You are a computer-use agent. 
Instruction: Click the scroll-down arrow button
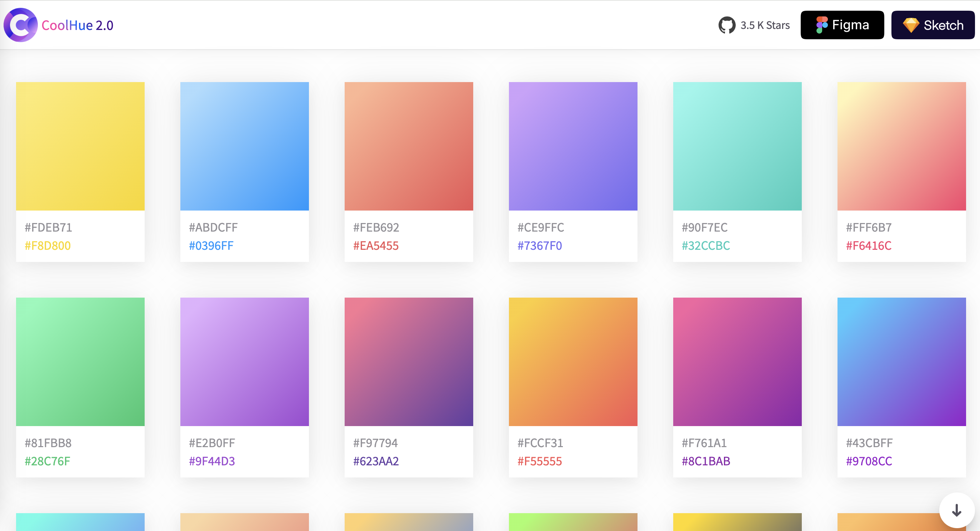tap(956, 510)
